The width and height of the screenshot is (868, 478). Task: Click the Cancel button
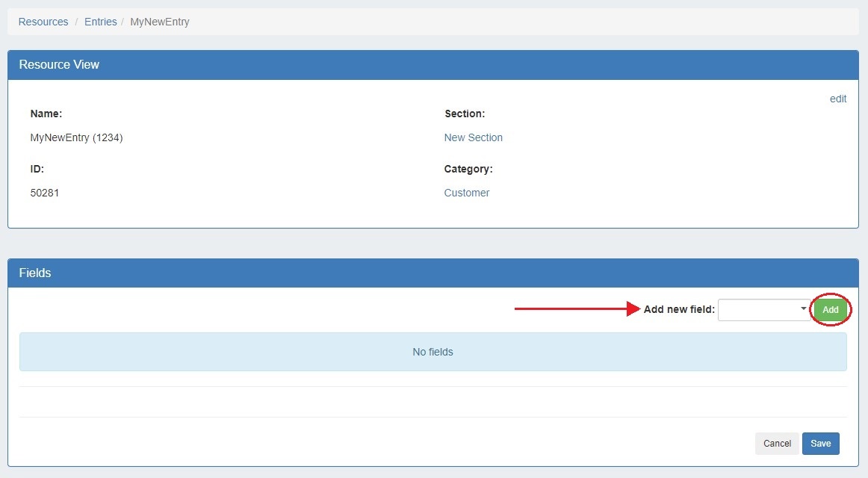click(x=776, y=444)
